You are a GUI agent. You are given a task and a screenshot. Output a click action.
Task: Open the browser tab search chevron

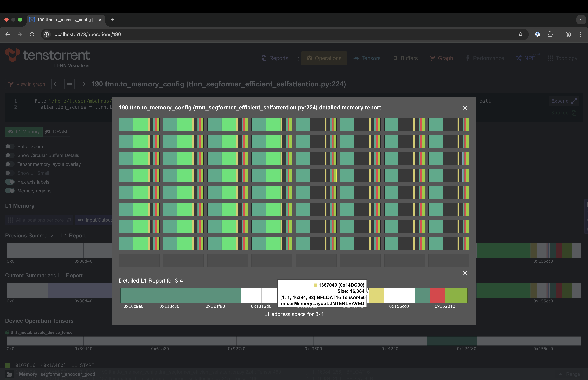click(x=581, y=20)
